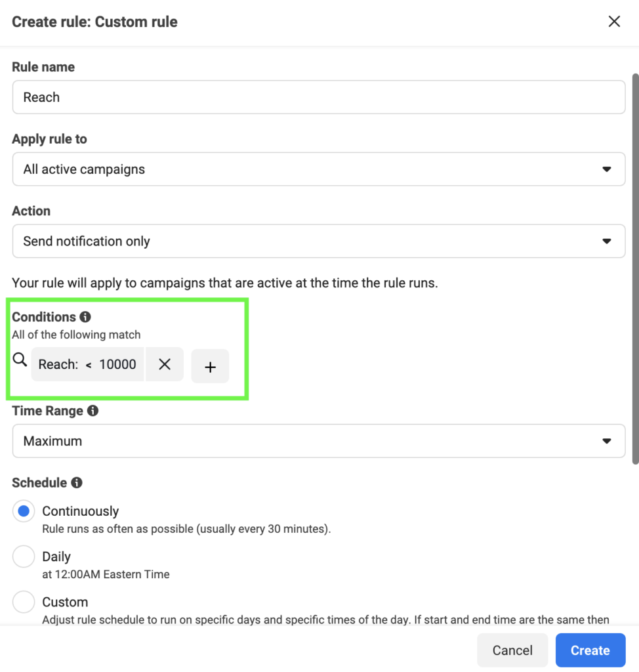Edit the Reach < 10000 condition chip

tap(87, 365)
